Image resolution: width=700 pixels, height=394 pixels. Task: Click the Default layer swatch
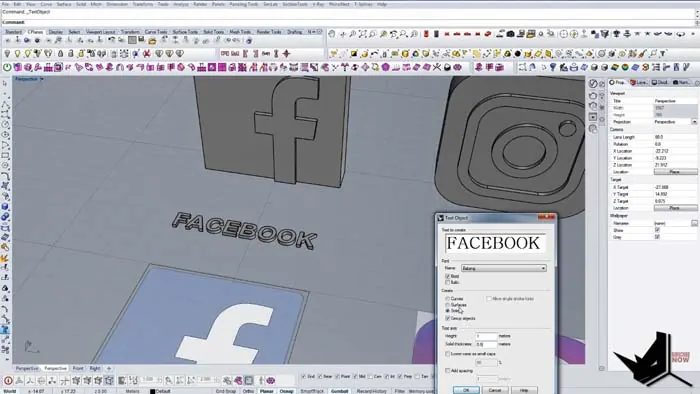click(x=152, y=391)
